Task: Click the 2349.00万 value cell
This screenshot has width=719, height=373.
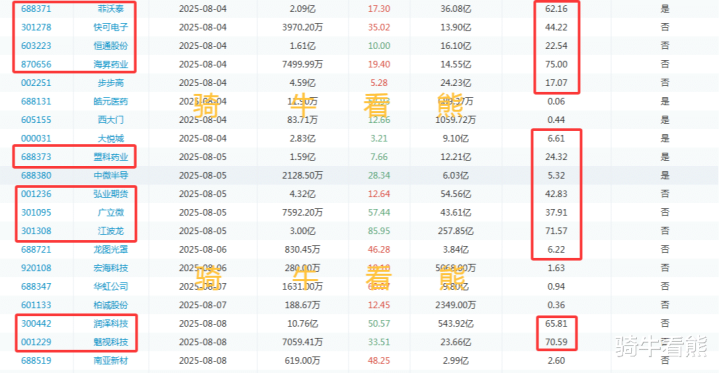Action: [455, 305]
